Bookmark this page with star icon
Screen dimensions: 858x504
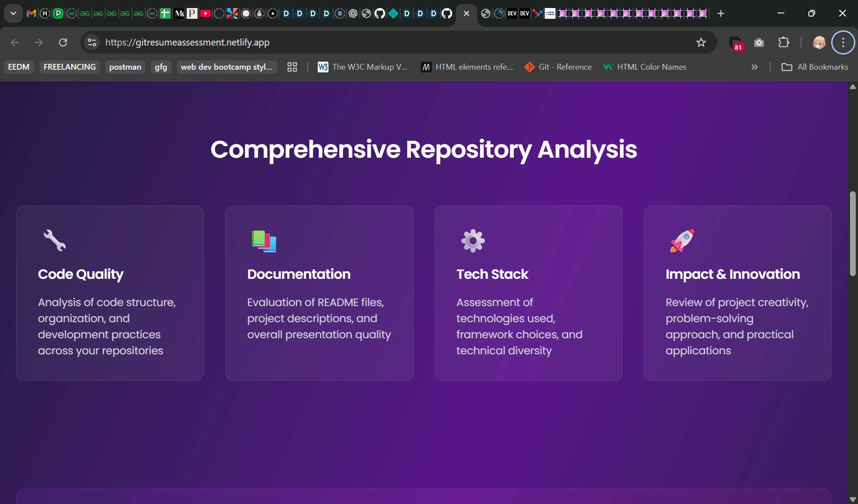click(x=701, y=42)
